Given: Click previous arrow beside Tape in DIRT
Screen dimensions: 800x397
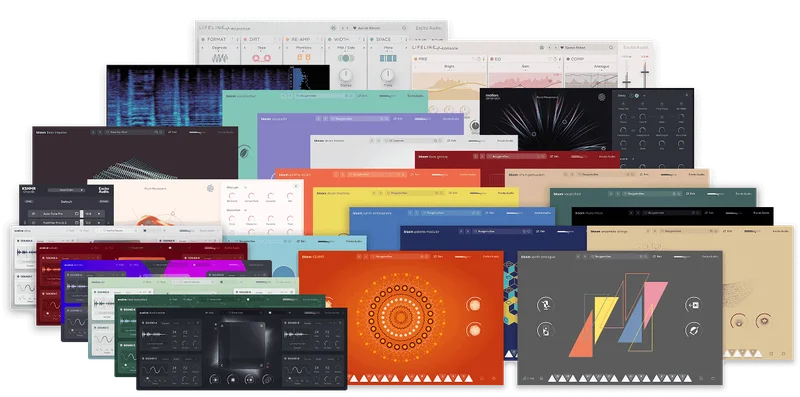Looking at the screenshot, I should [245, 47].
